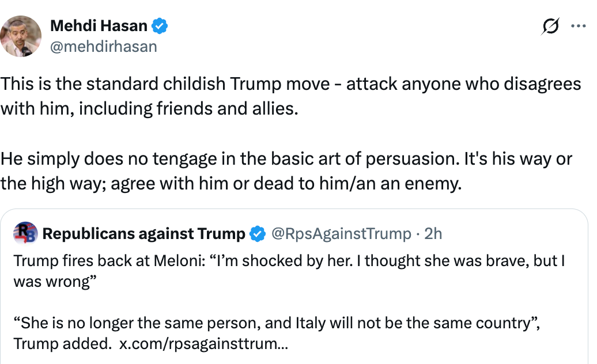Screen dimensions: 597x364
Task: Click the Grok slashed-circle icon
Action: (x=550, y=26)
